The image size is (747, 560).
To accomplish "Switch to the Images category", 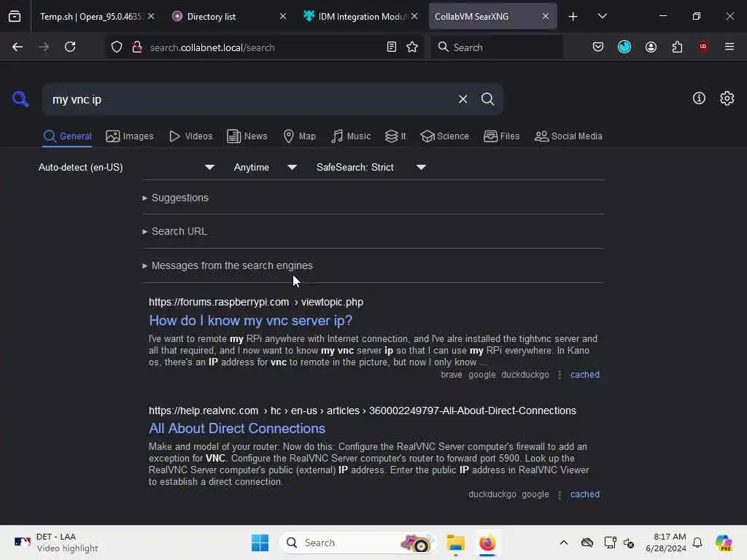I will click(x=130, y=136).
